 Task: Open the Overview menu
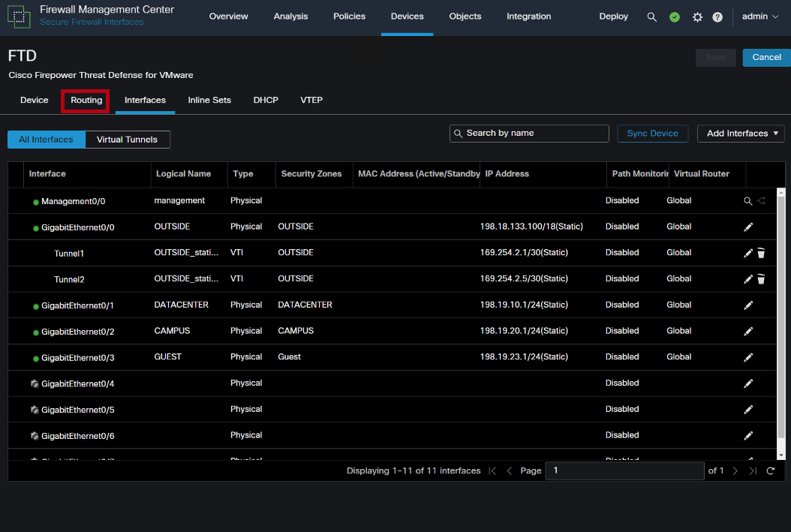[229, 17]
